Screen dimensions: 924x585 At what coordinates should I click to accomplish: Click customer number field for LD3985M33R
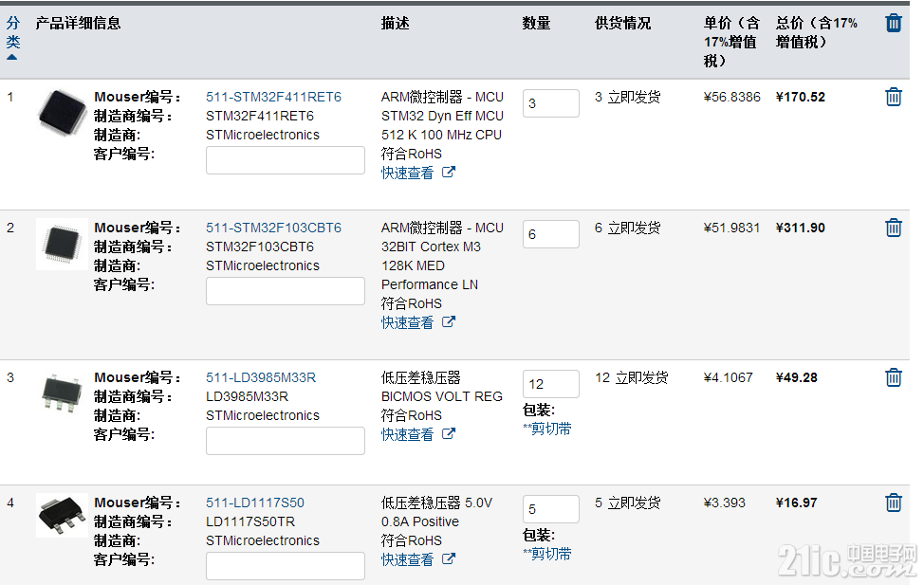click(x=286, y=441)
